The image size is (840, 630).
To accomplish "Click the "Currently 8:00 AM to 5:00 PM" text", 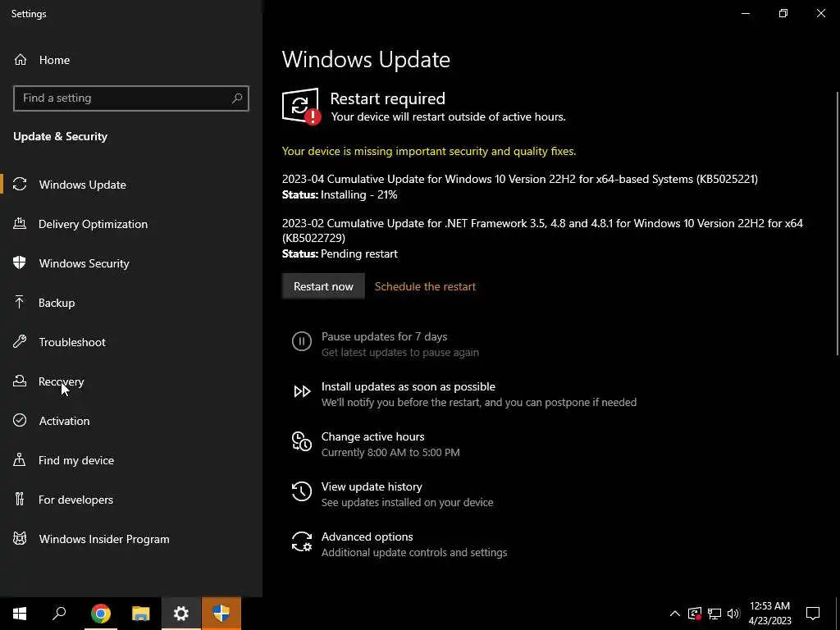I will coord(390,452).
